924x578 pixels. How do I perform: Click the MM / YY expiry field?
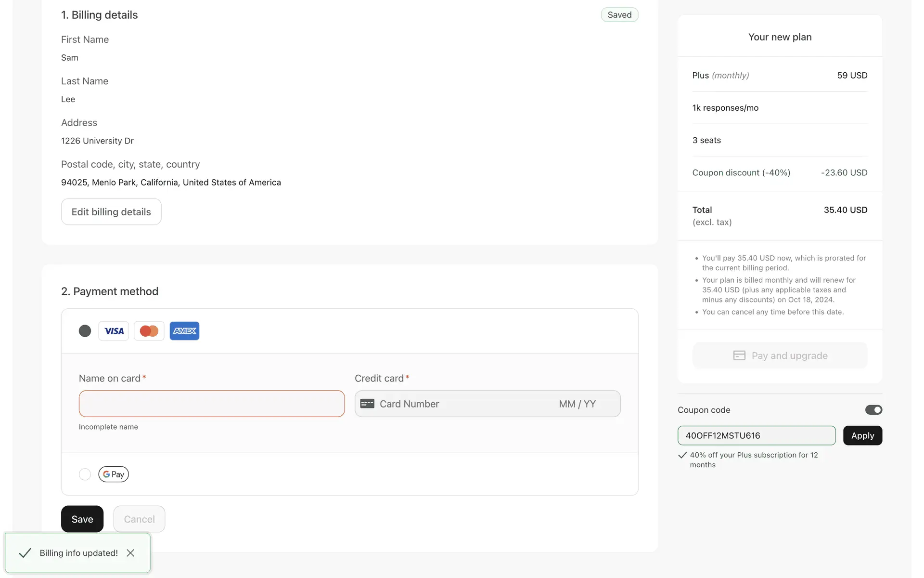[x=577, y=404]
